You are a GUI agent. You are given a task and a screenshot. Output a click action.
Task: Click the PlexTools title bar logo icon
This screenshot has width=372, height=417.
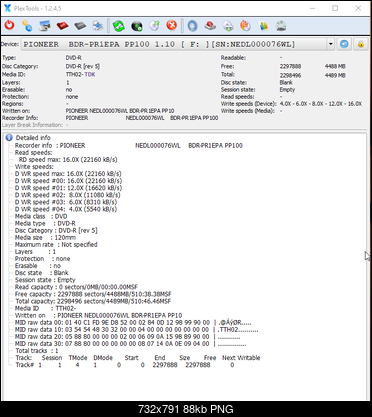7,8
